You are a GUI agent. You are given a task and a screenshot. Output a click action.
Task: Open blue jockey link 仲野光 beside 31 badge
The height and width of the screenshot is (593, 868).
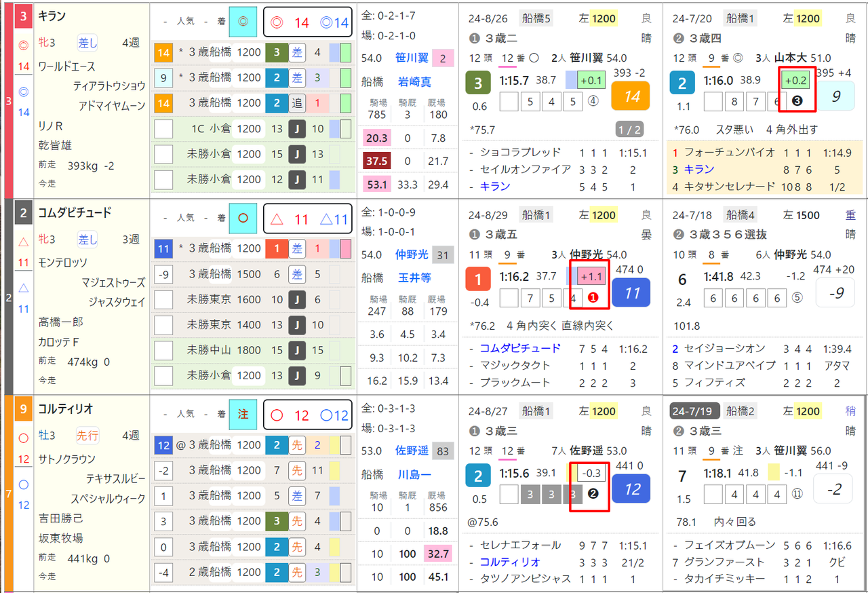[x=412, y=255]
